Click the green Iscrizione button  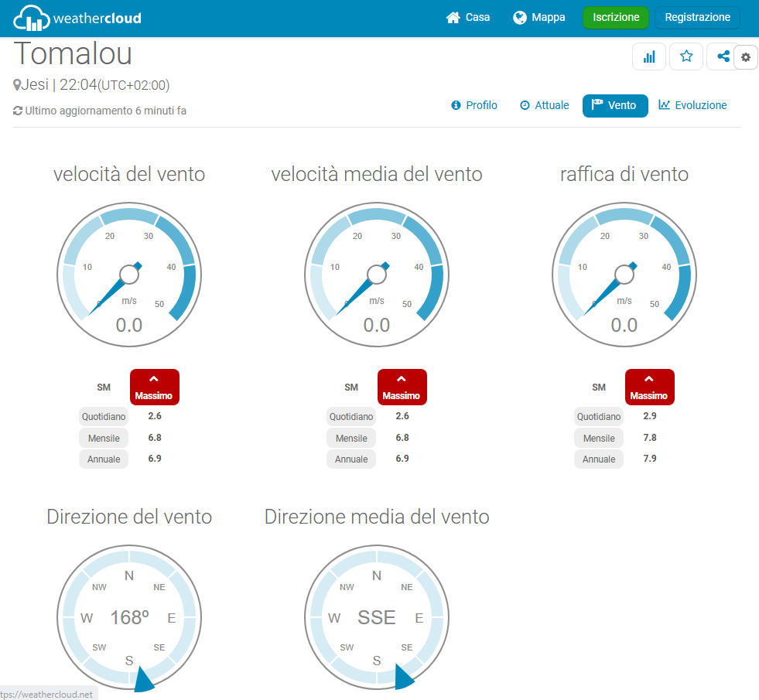coord(616,18)
